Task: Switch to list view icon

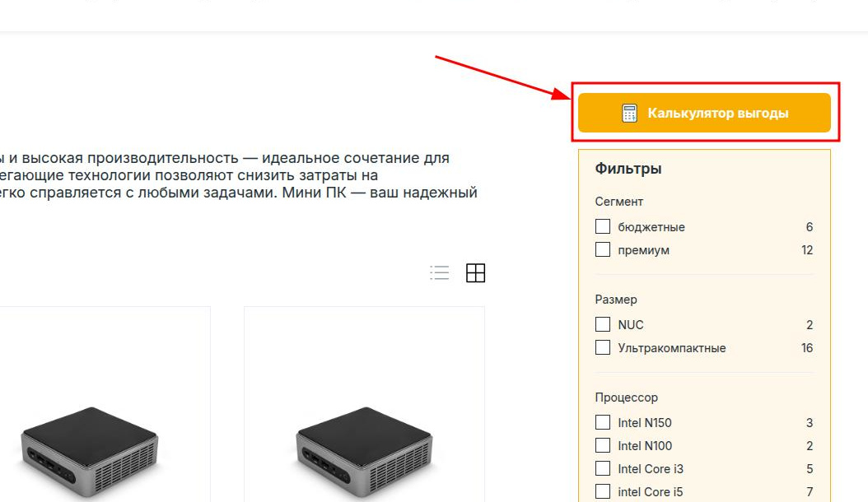Action: [440, 273]
